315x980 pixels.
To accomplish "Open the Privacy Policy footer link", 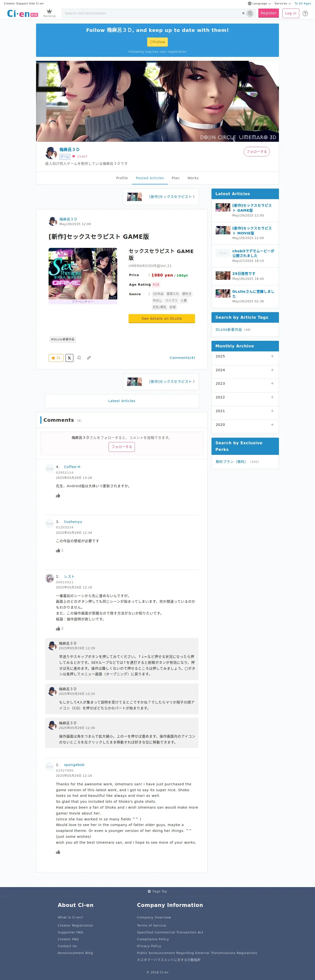I will tap(149, 946).
